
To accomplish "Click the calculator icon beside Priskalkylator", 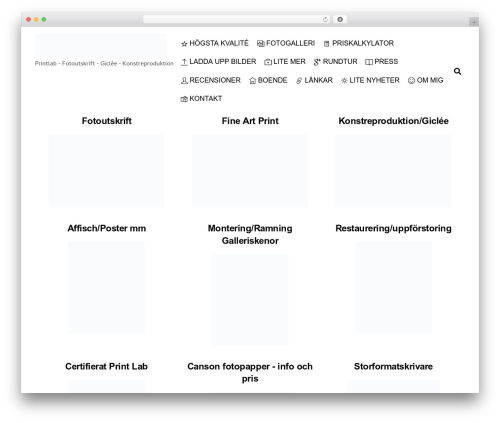I will tap(326, 44).
